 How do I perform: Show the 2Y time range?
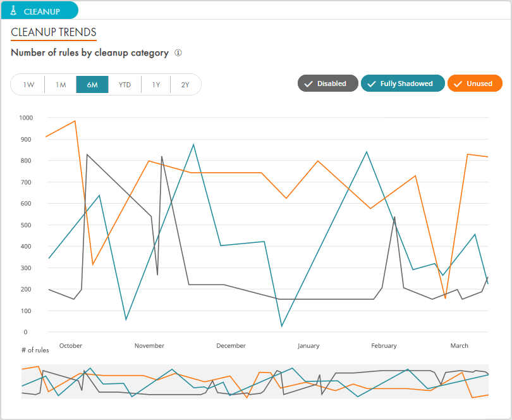point(185,85)
